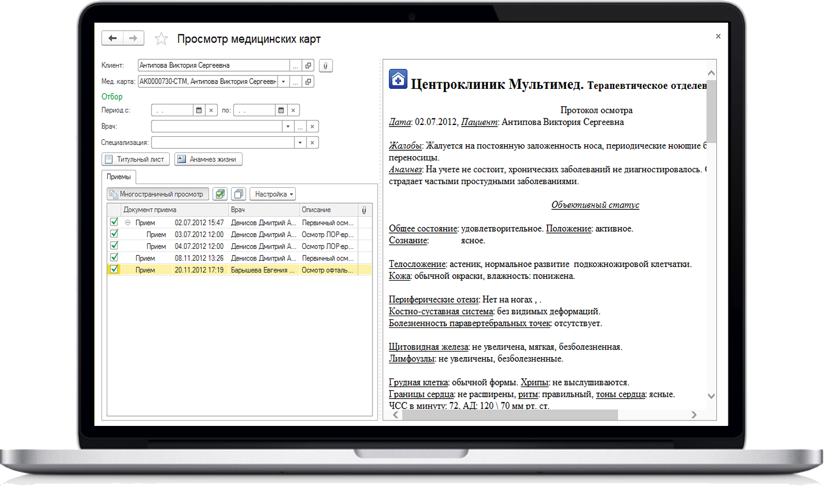Screen dimensions: 824x504
Task: Open the Клиент record with the open icon
Action: click(x=308, y=66)
